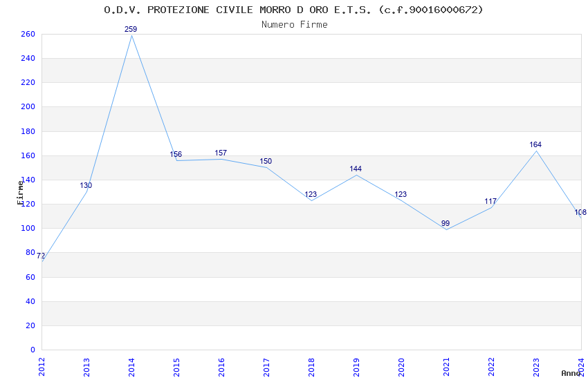Viewport: 588px width, 380px height.
Task: Select the 160 y-axis tick label
Action: coord(28,155)
